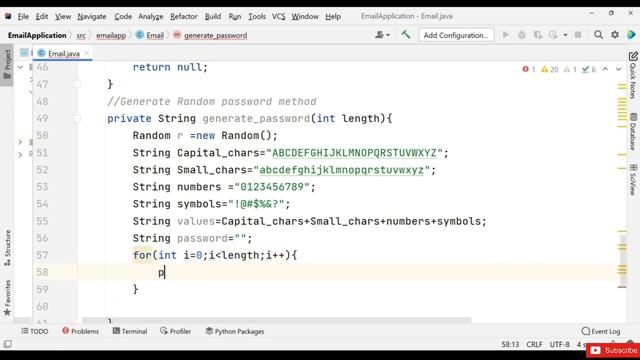640x360 pixels.
Task: Open the File menu
Action: pyautogui.click(x=23, y=16)
